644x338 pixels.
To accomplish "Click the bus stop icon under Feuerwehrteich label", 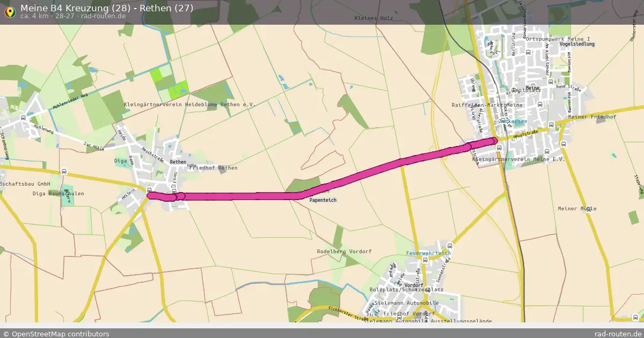I will pyautogui.click(x=425, y=260).
